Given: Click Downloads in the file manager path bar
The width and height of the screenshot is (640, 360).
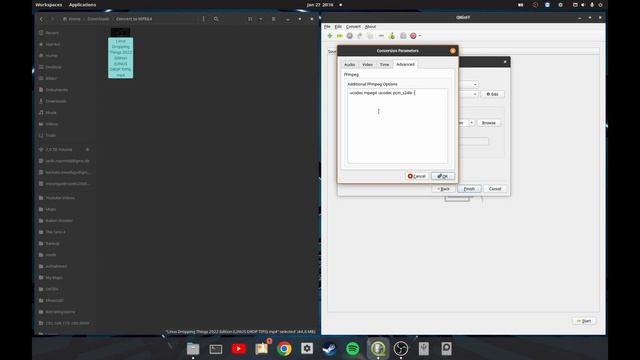Looking at the screenshot, I should point(98,19).
